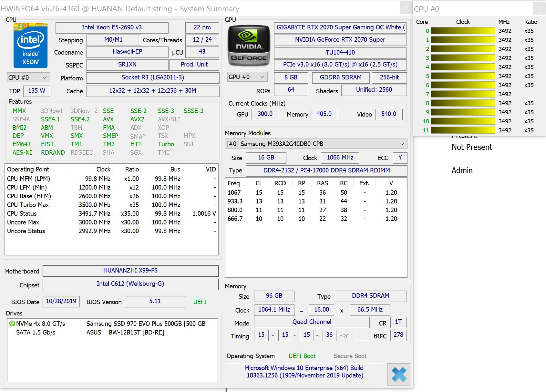Click the ECC Y indicator field
Image resolution: width=546 pixels, height=392 pixels.
click(x=400, y=158)
